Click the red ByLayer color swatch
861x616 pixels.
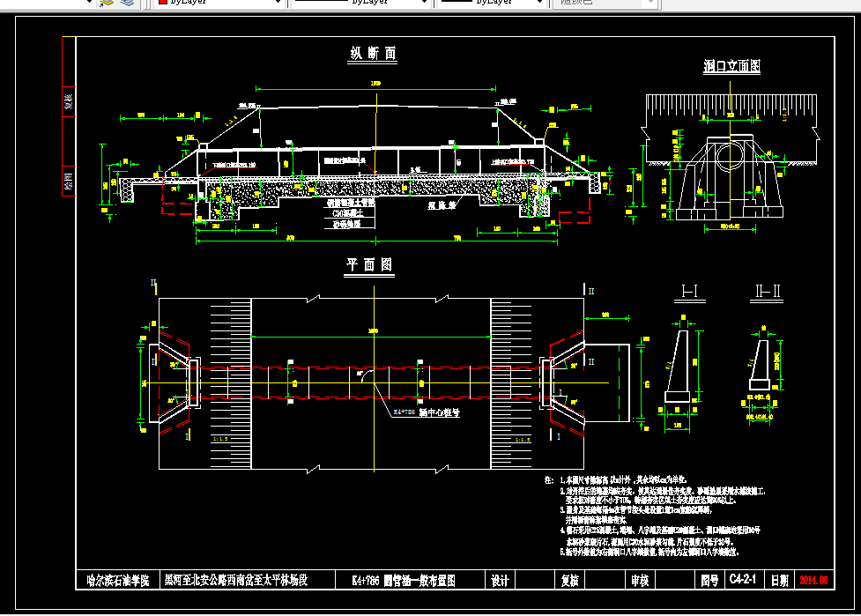point(162,2)
